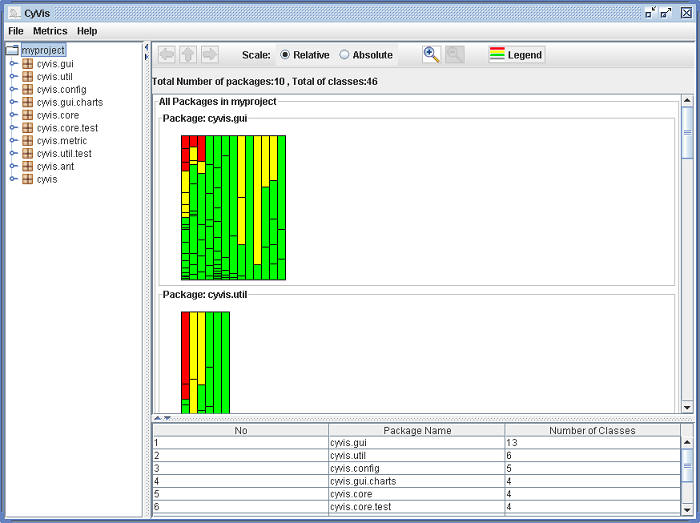Open the File menu

pos(16,31)
